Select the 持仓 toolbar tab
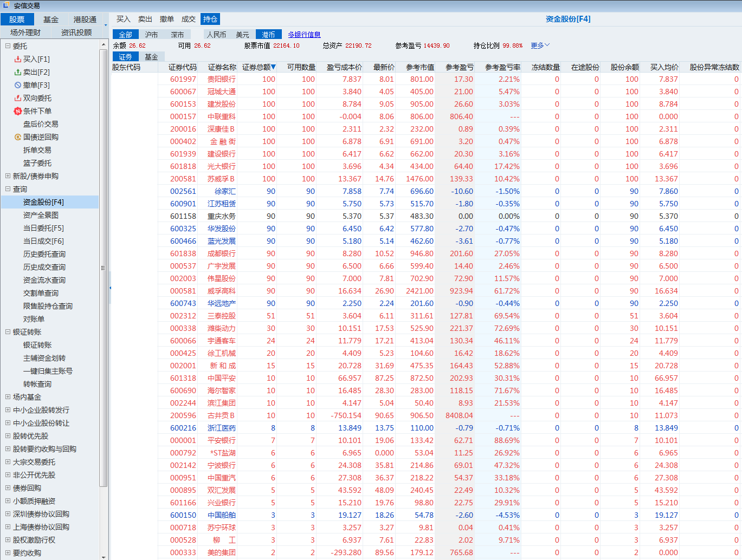 (x=210, y=19)
